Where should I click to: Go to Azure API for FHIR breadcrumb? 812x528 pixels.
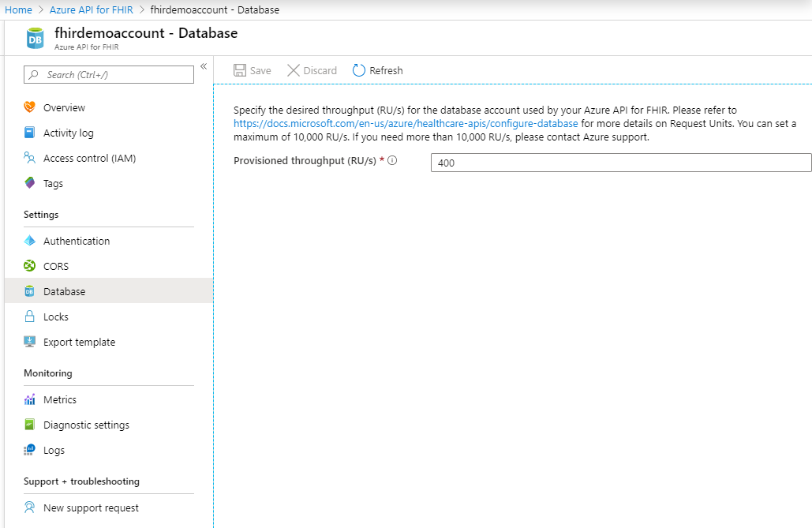coord(91,9)
